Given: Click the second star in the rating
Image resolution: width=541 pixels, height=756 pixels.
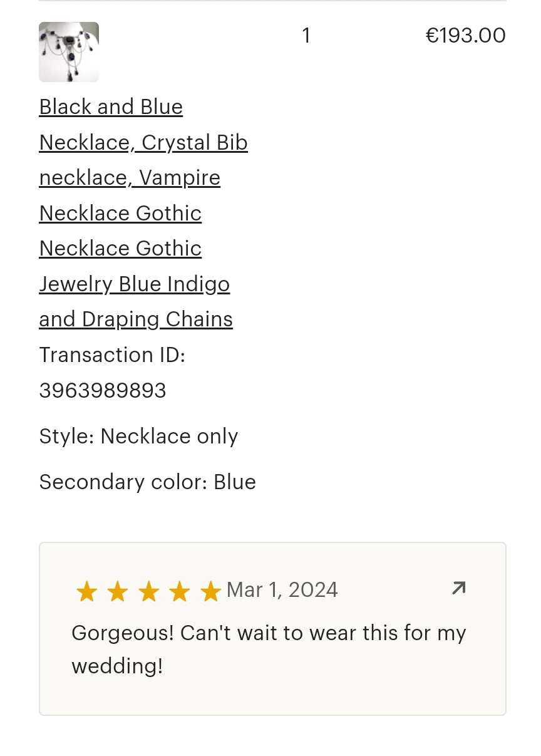Looking at the screenshot, I should [117, 591].
